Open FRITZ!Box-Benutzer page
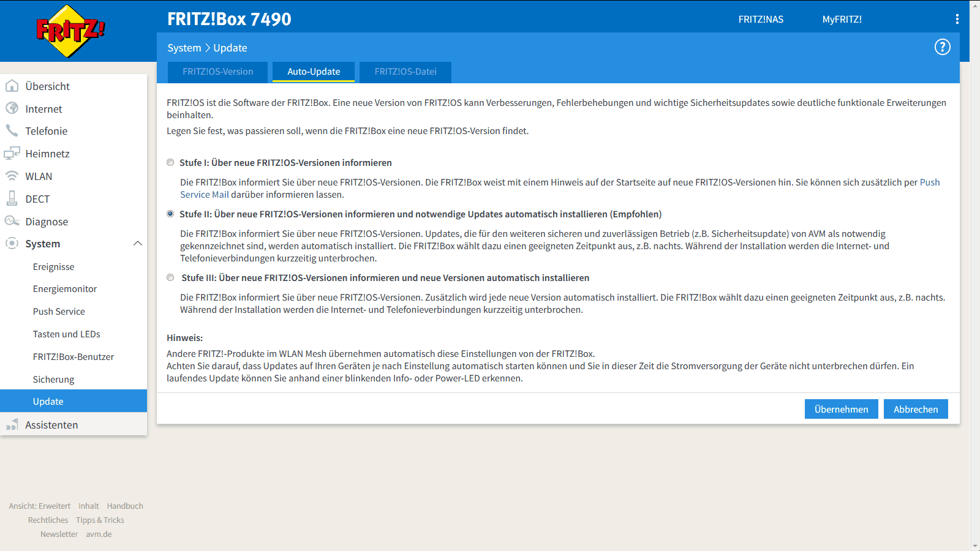The image size is (980, 551). coord(73,357)
